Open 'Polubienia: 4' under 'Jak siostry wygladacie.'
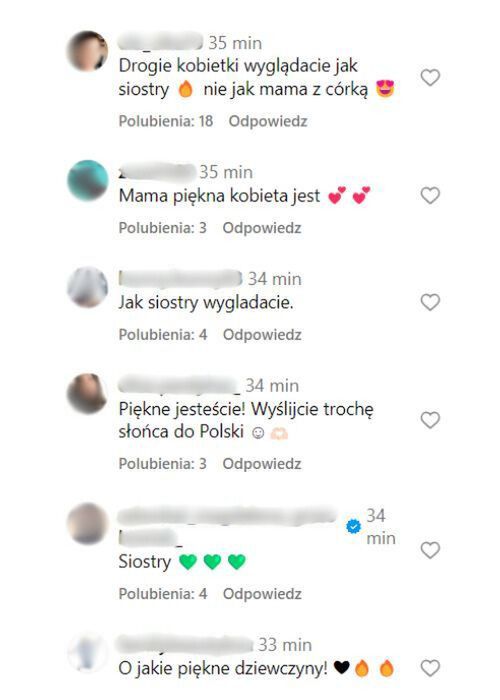Image resolution: width=500 pixels, height=700 pixels. (x=163, y=334)
